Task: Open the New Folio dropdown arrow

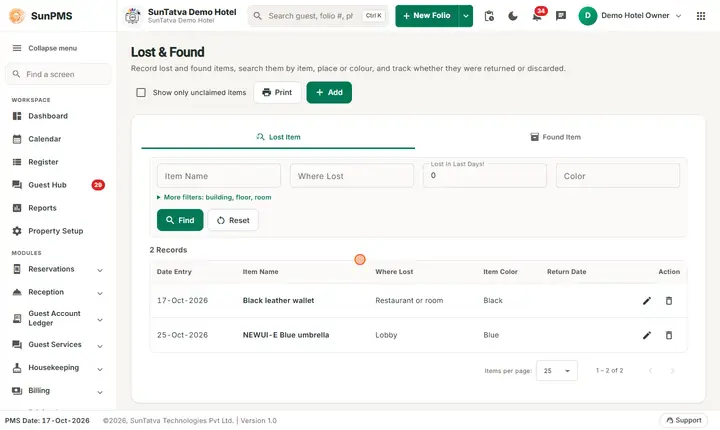Action: click(x=466, y=16)
